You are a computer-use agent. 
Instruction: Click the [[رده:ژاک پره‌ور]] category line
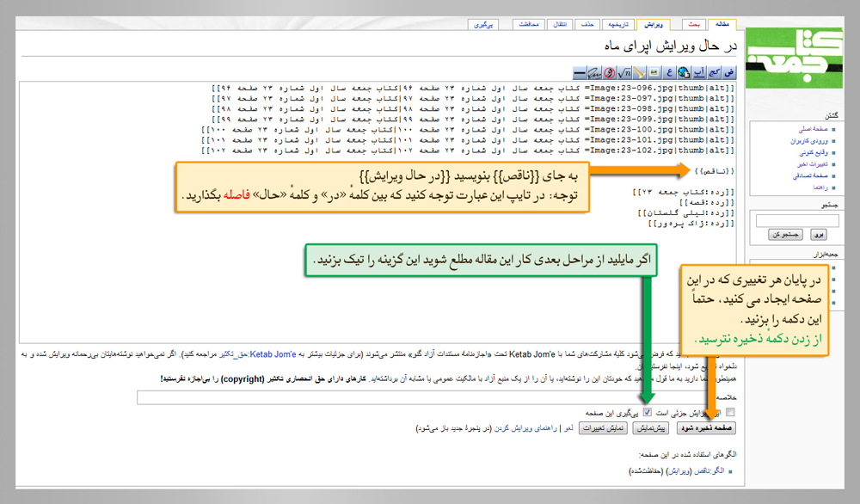[x=691, y=224]
